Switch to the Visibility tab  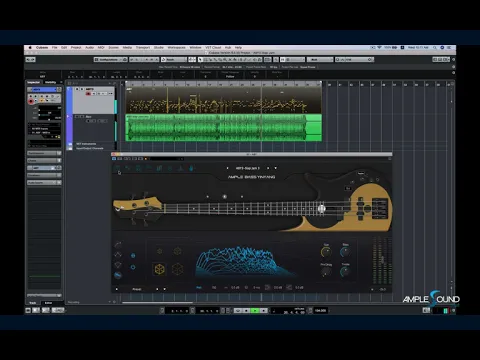pyautogui.click(x=51, y=82)
